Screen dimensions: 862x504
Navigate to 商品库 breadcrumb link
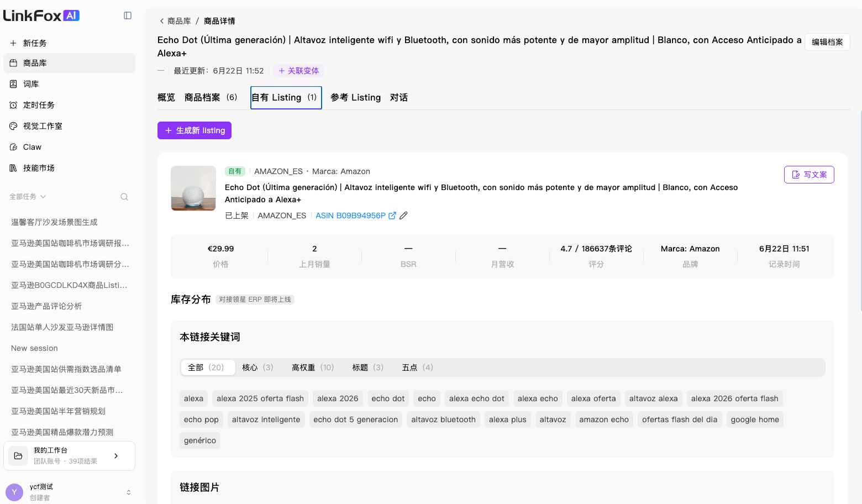point(179,21)
